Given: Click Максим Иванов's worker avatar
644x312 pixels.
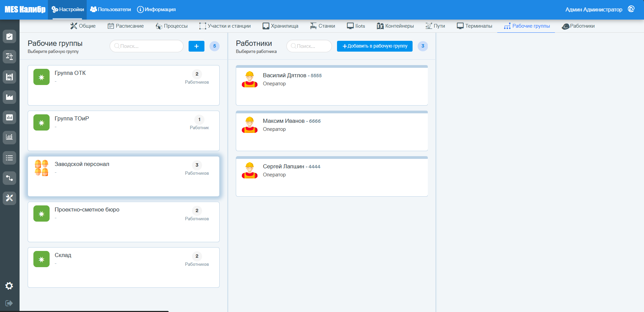Looking at the screenshot, I should [x=250, y=125].
